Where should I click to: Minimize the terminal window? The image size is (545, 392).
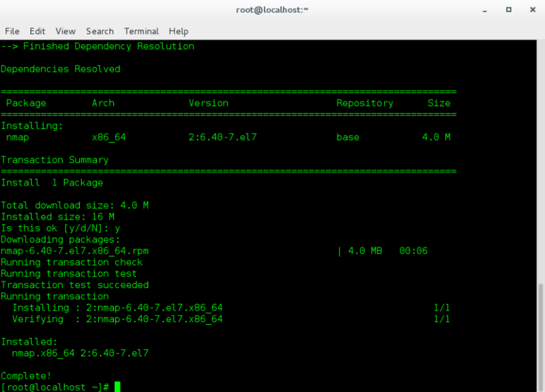[x=485, y=10]
